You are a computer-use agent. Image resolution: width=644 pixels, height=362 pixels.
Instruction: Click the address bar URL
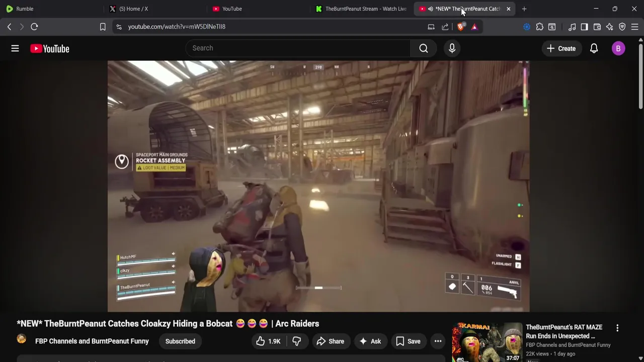pyautogui.click(x=177, y=27)
